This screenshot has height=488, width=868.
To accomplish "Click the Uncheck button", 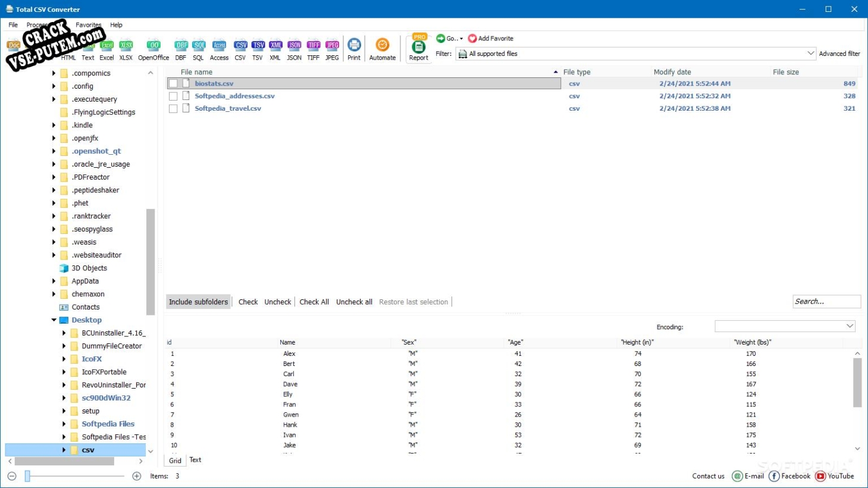I will pyautogui.click(x=278, y=302).
